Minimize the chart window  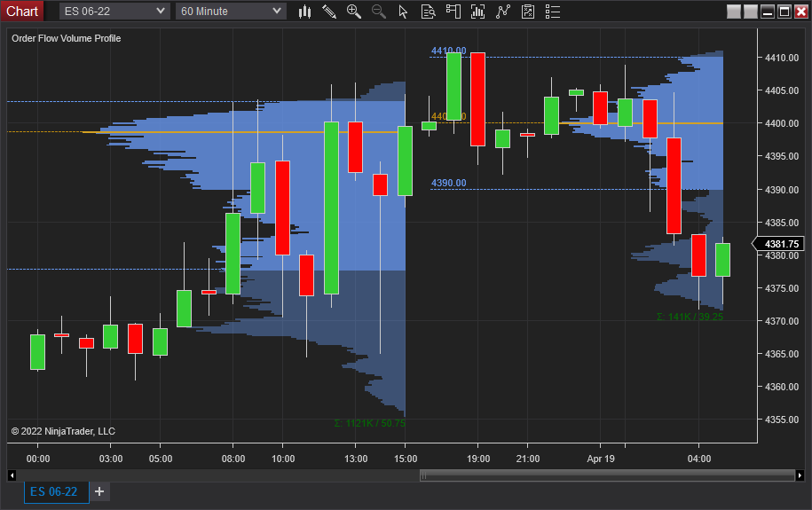point(768,12)
